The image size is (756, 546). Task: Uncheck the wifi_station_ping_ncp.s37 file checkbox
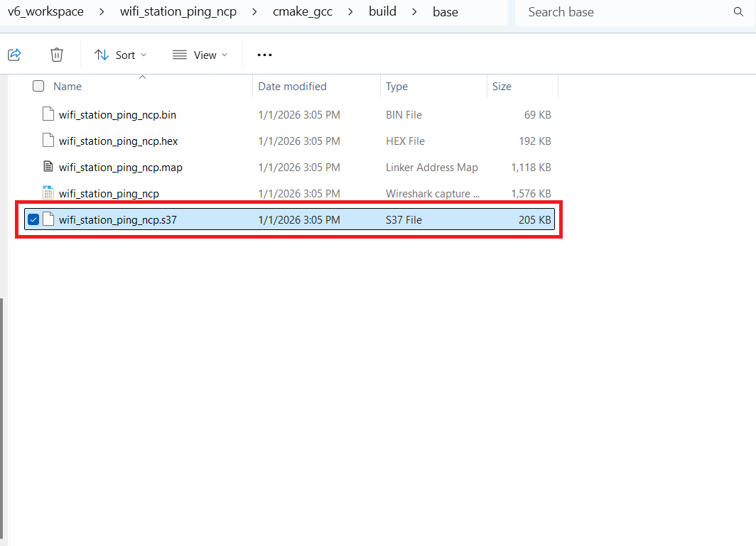[x=33, y=219]
